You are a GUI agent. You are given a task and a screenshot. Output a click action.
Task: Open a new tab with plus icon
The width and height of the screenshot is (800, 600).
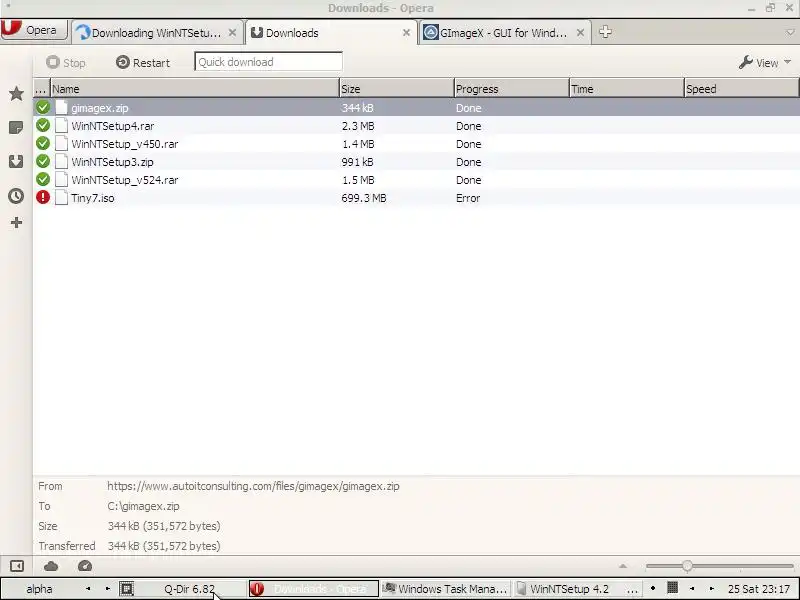pos(605,32)
